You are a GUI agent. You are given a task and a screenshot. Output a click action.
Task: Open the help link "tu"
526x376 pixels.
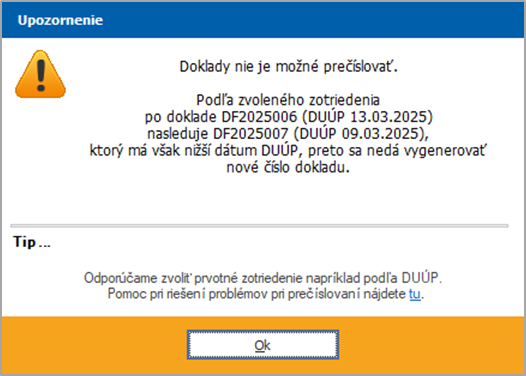pos(415,294)
